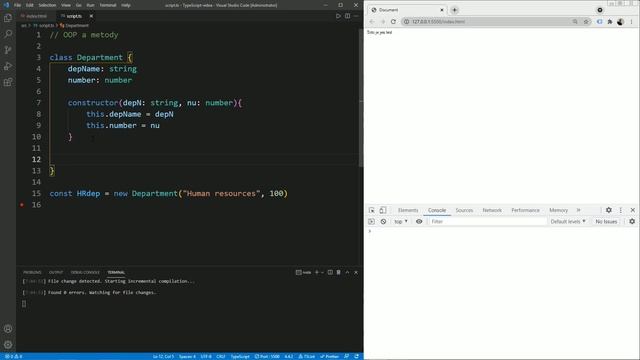Switch to the DevTools Elements tab
640x360 pixels.
(408, 210)
